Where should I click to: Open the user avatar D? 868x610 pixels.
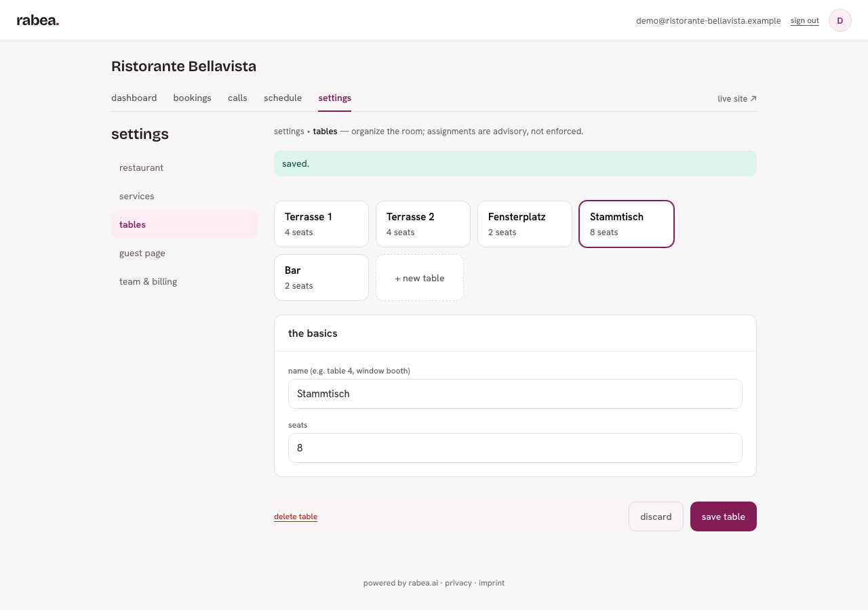pyautogui.click(x=840, y=20)
